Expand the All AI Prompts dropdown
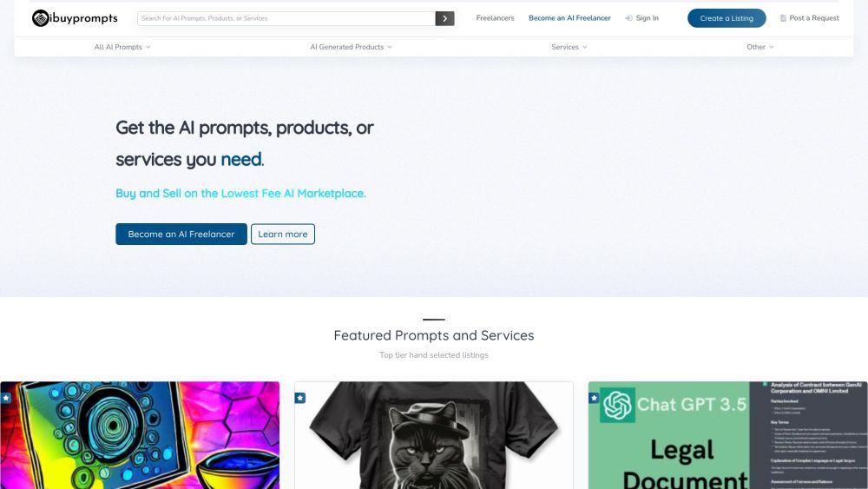This screenshot has height=489, width=868. [x=122, y=47]
